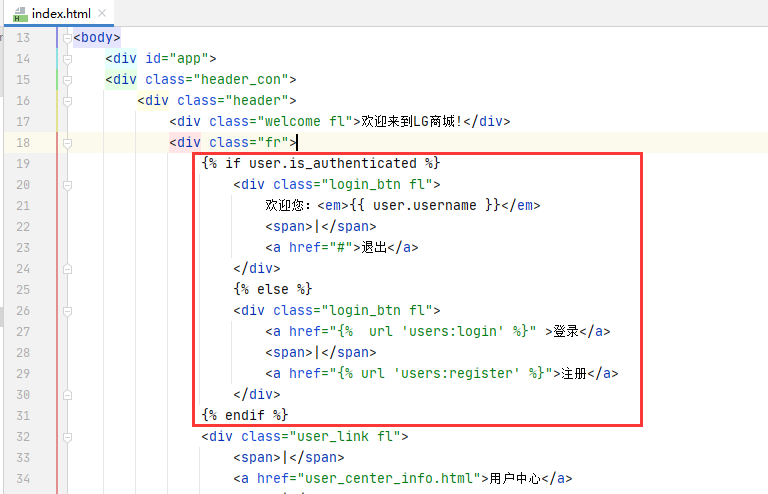Viewport: 768px width, 494px height.
Task: Collapse the user_link div fold on line 32
Action: tap(68, 437)
